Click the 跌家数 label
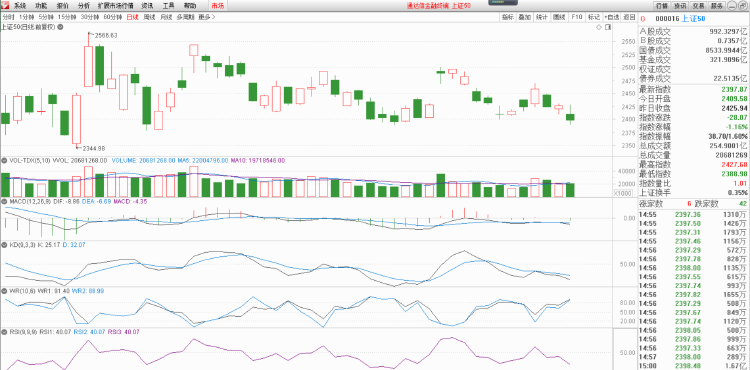The height and width of the screenshot is (370, 750). [x=707, y=204]
